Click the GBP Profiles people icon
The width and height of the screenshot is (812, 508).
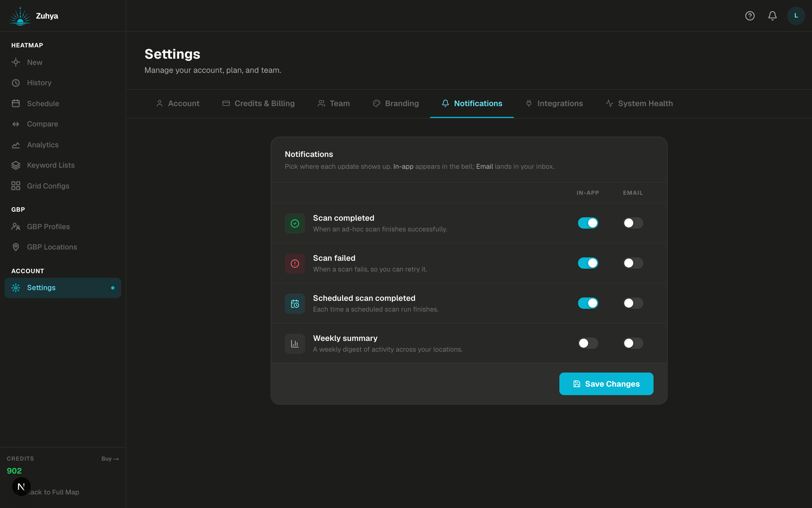click(16, 226)
